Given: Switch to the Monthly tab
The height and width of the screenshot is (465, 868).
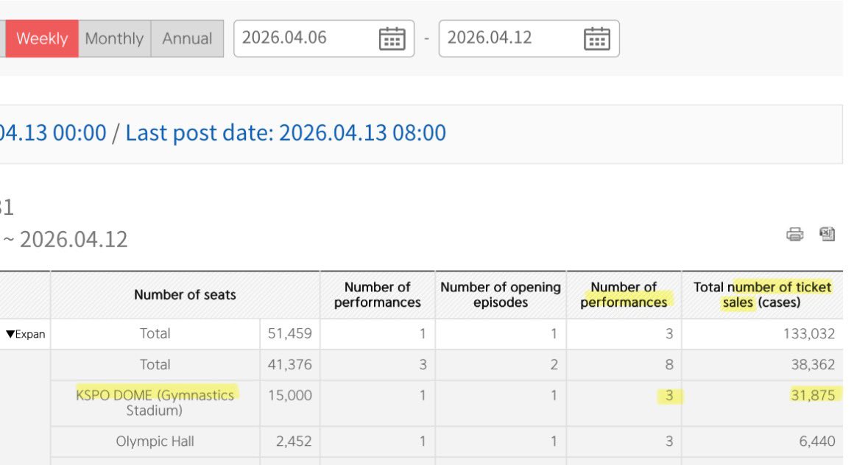Looking at the screenshot, I should click(x=115, y=39).
